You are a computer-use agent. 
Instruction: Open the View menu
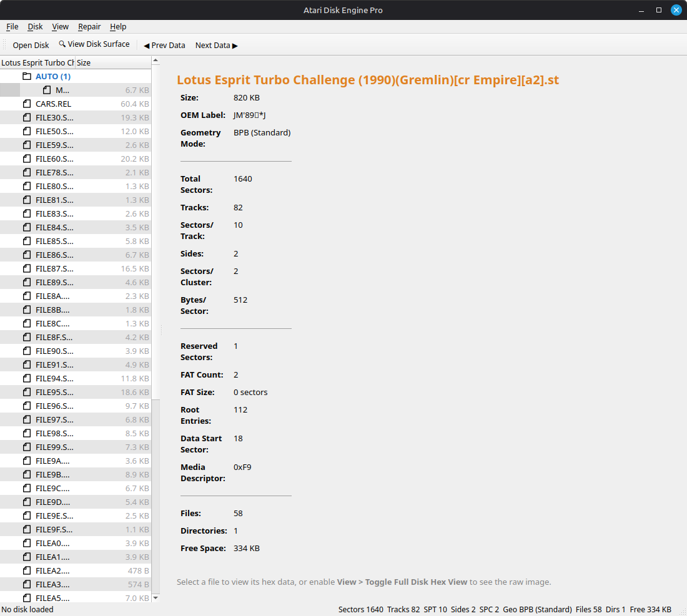click(x=60, y=27)
